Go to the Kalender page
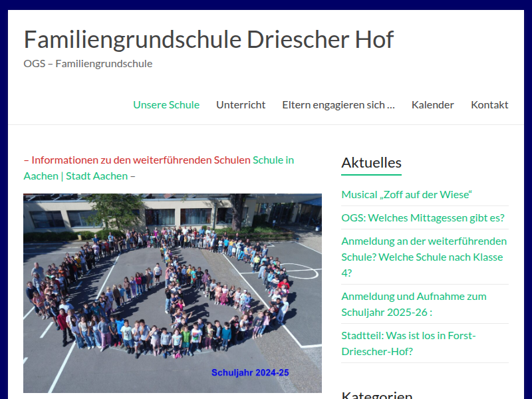This screenshot has height=399, width=532. pyautogui.click(x=432, y=104)
